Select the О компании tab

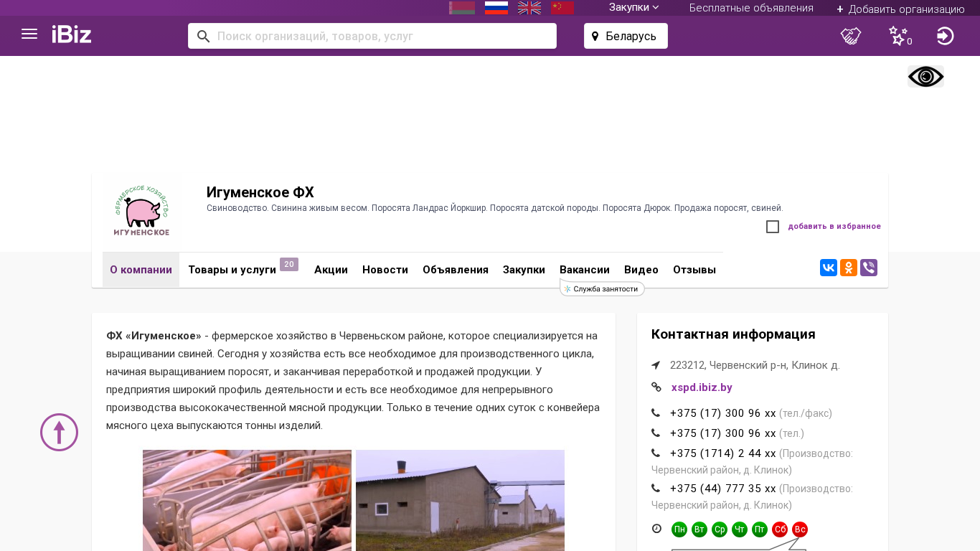coord(141,270)
